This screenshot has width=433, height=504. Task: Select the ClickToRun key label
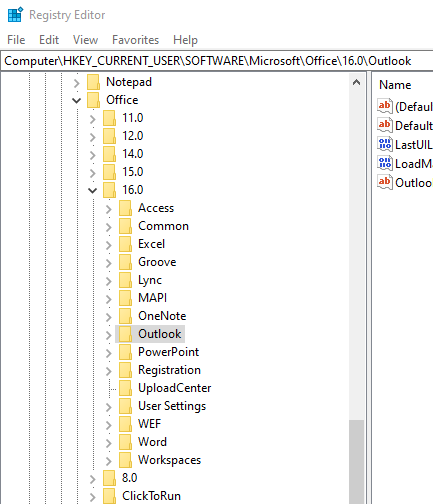tap(151, 496)
